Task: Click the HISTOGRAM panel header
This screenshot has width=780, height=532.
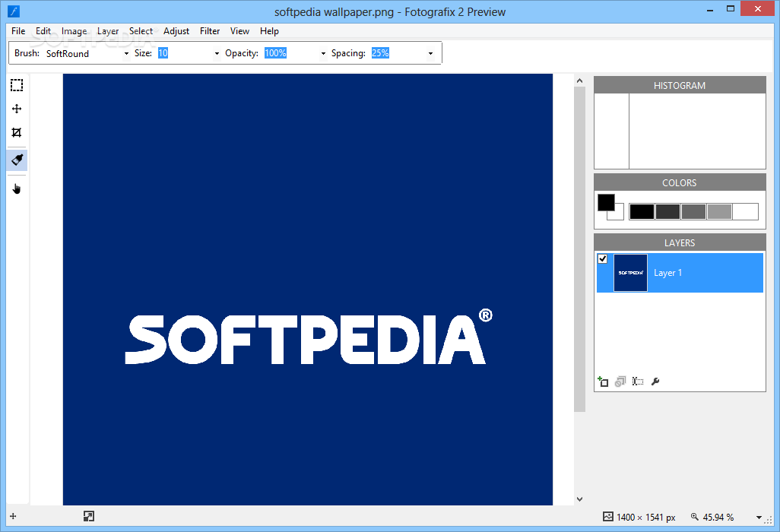Action: (680, 86)
